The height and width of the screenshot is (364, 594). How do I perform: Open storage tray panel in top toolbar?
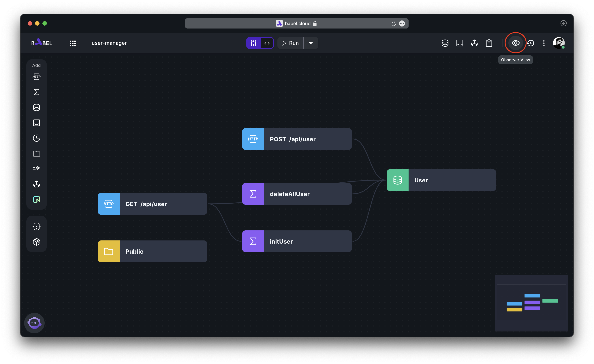(460, 43)
